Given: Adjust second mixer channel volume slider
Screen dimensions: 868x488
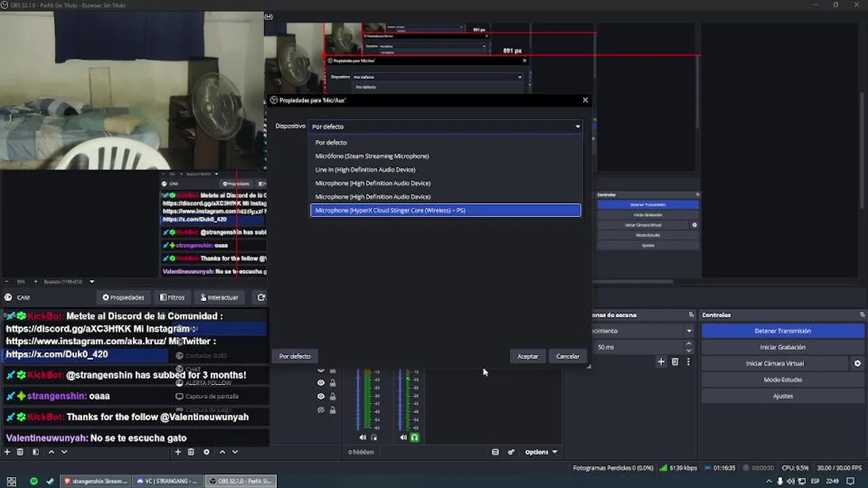Looking at the screenshot, I should (400, 400).
